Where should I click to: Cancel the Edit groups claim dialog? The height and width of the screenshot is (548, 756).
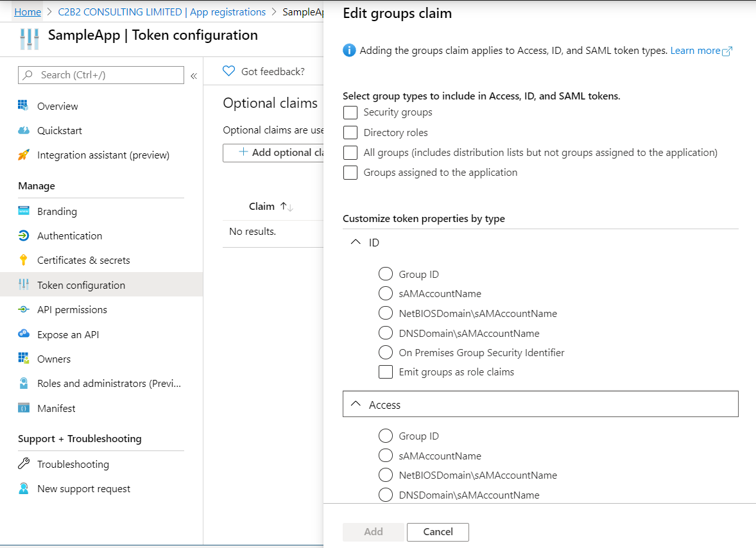[x=438, y=532]
